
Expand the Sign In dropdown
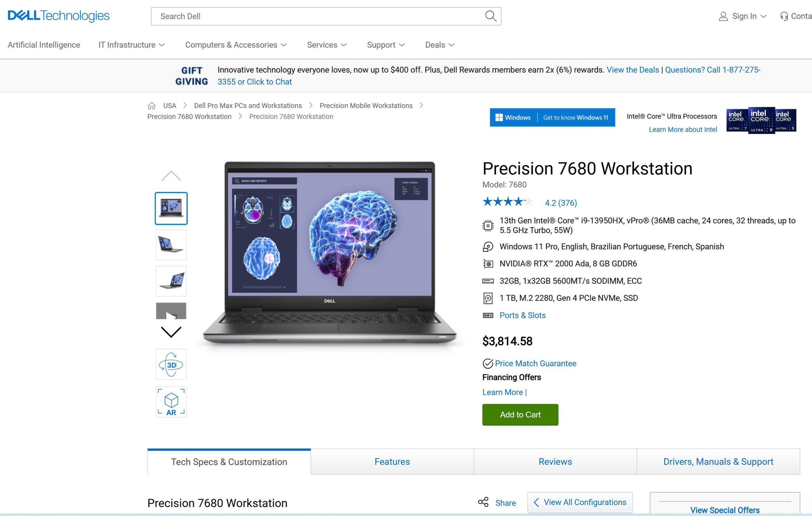743,16
